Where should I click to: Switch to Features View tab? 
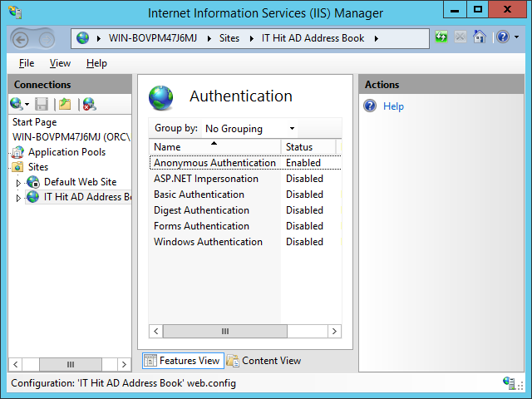pos(183,361)
